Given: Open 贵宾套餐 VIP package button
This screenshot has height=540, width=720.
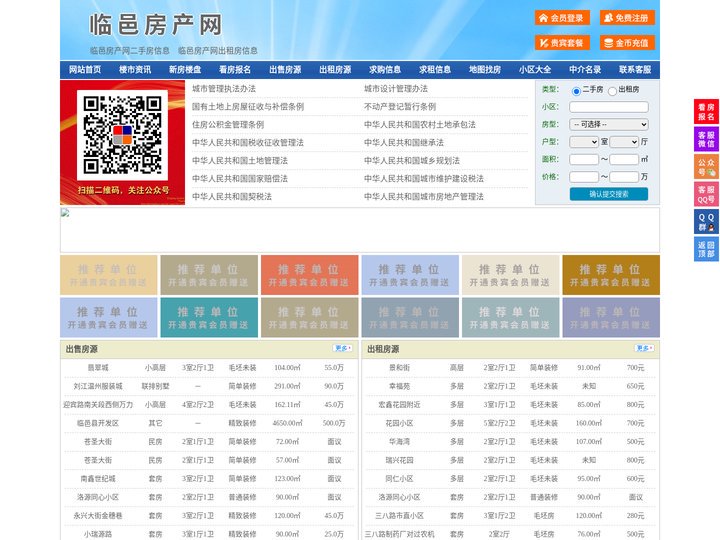Looking at the screenshot, I should (562, 43).
